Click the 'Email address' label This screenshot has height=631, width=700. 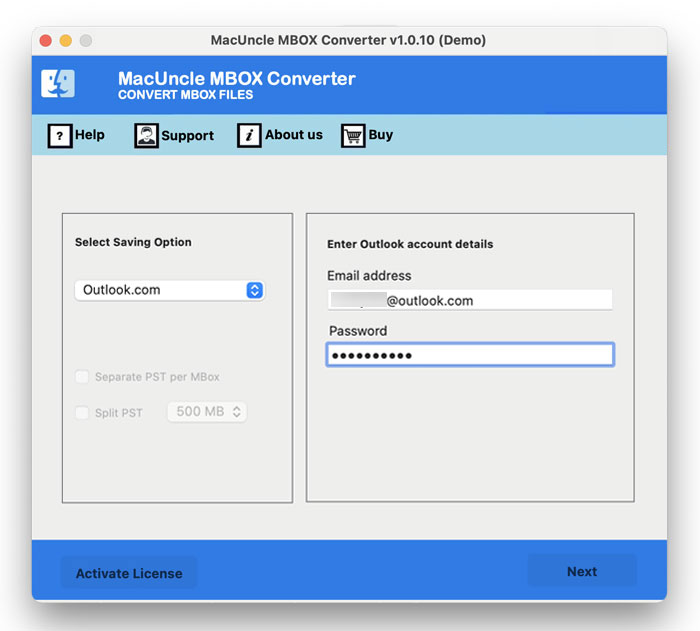pos(369,276)
